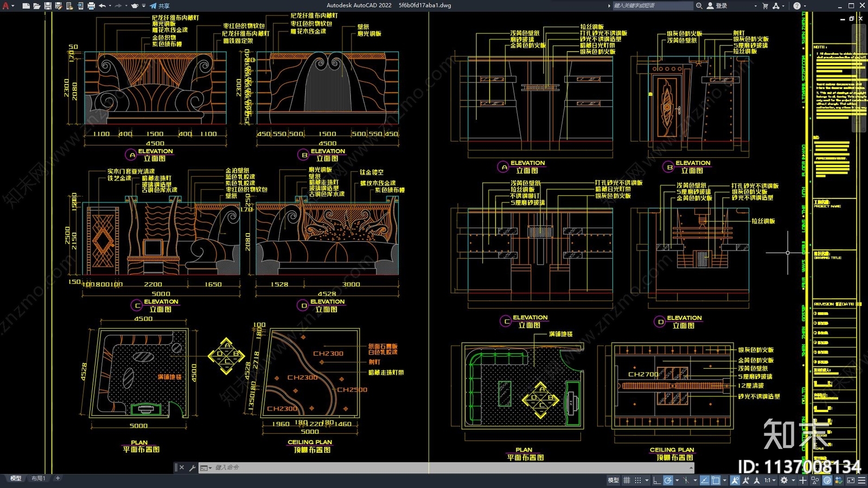This screenshot has height=488, width=868.
Task: Expand polar tracking angle dropdown
Action: coord(677,480)
